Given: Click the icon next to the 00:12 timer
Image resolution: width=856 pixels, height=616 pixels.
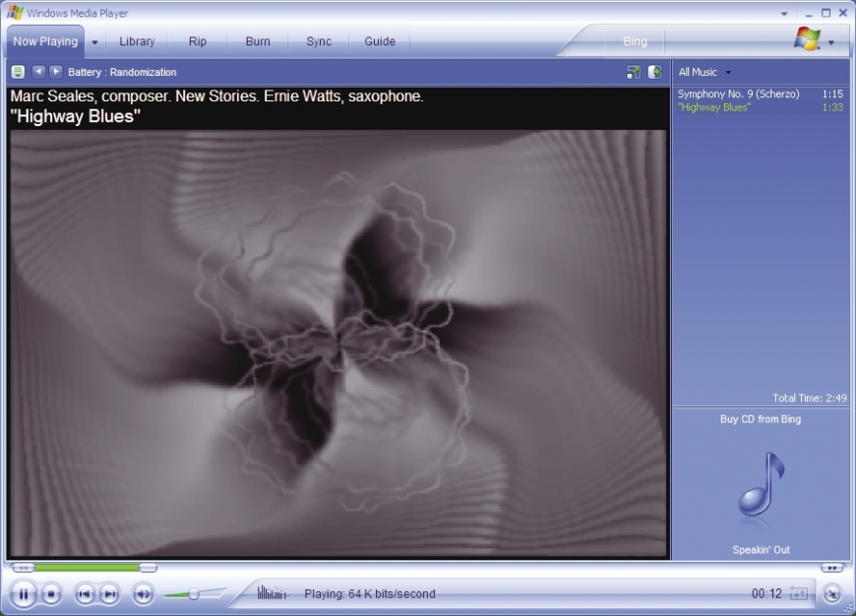Looking at the screenshot, I should (x=799, y=593).
